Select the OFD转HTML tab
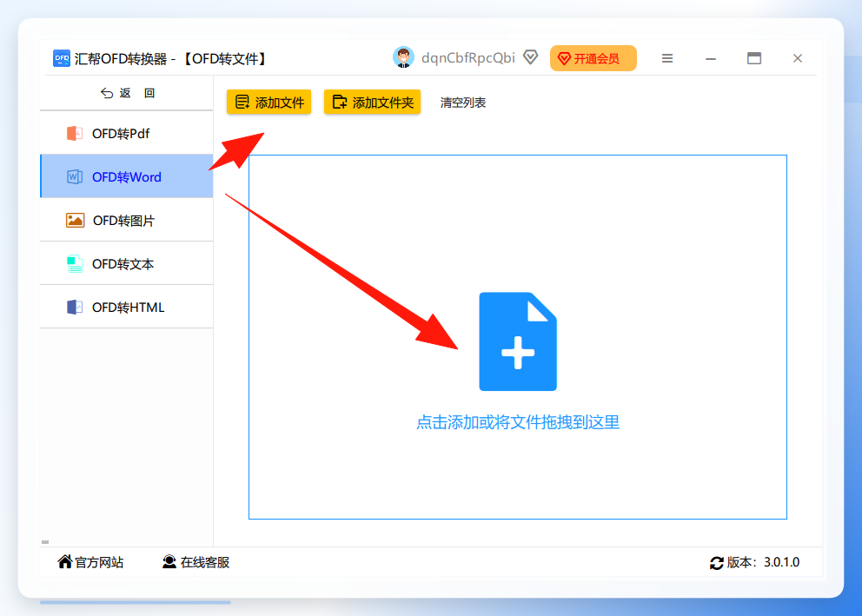Viewport: 862px width, 616px height. (x=127, y=308)
